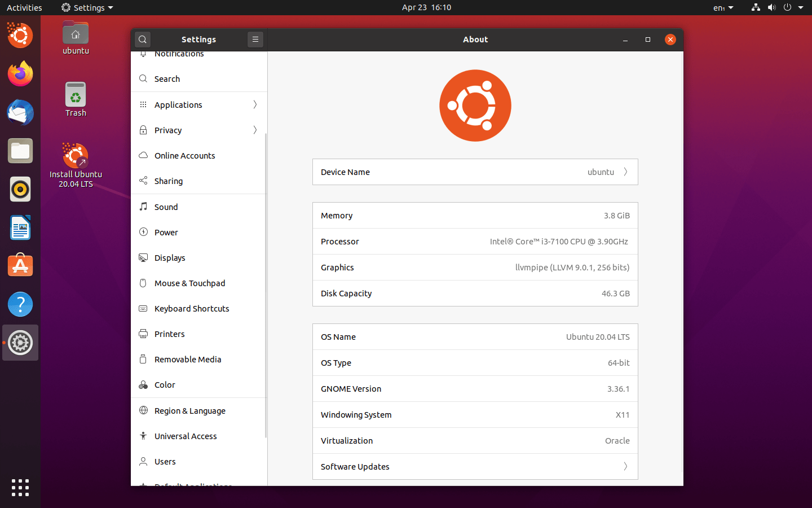Screen dimensions: 812x508
Task: Open the Settings hamburger menu
Action: click(255, 40)
